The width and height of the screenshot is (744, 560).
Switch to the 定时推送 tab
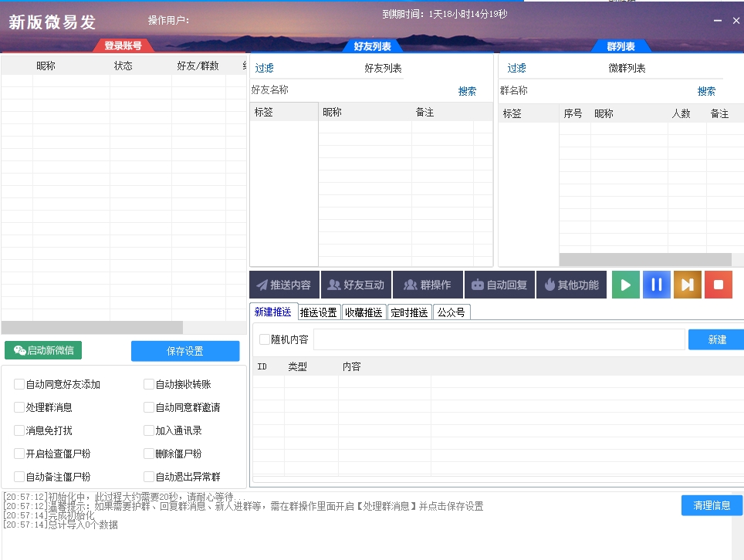point(409,312)
